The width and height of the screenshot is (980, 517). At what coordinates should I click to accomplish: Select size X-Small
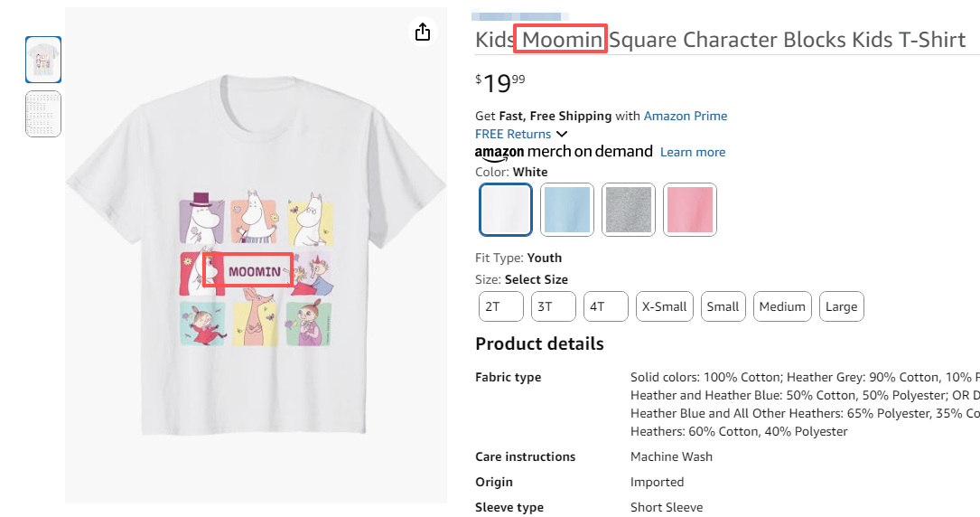click(x=664, y=306)
